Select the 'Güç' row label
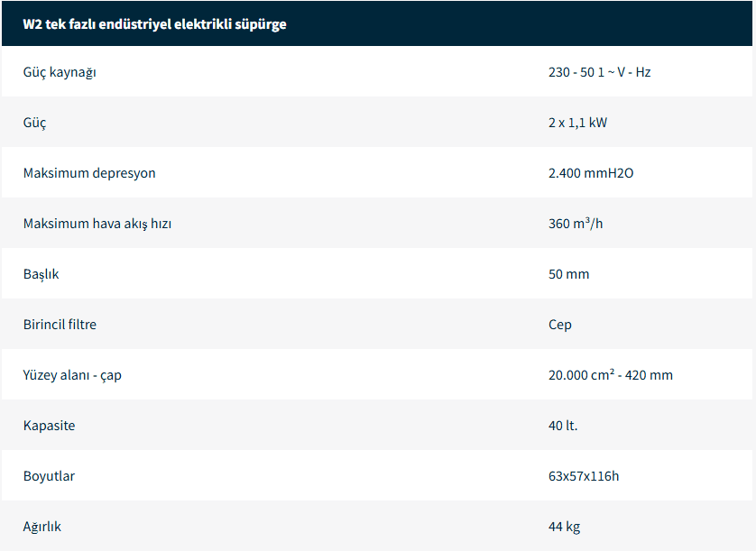This screenshot has height=551, width=756. (34, 123)
